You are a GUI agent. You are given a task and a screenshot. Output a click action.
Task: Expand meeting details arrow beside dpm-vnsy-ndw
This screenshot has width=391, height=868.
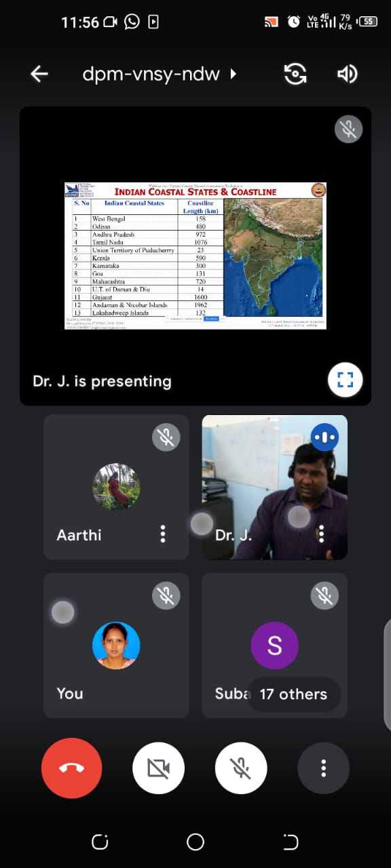234,74
